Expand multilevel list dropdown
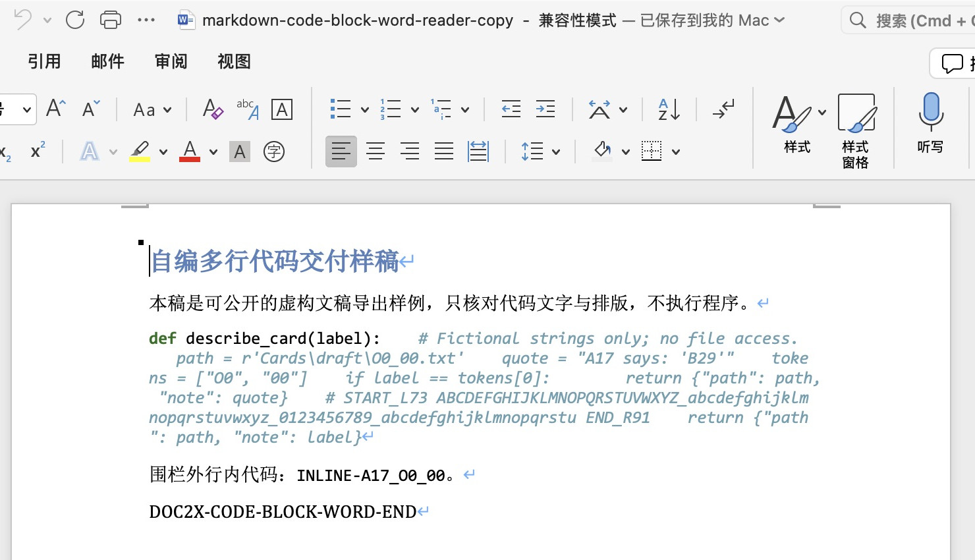The height and width of the screenshot is (560, 975). point(465,110)
